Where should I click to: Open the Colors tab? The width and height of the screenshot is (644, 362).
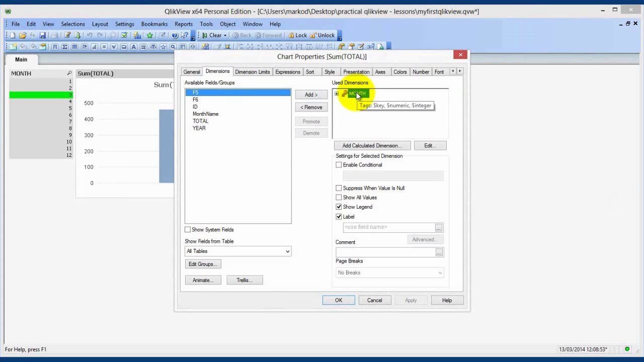coord(400,72)
